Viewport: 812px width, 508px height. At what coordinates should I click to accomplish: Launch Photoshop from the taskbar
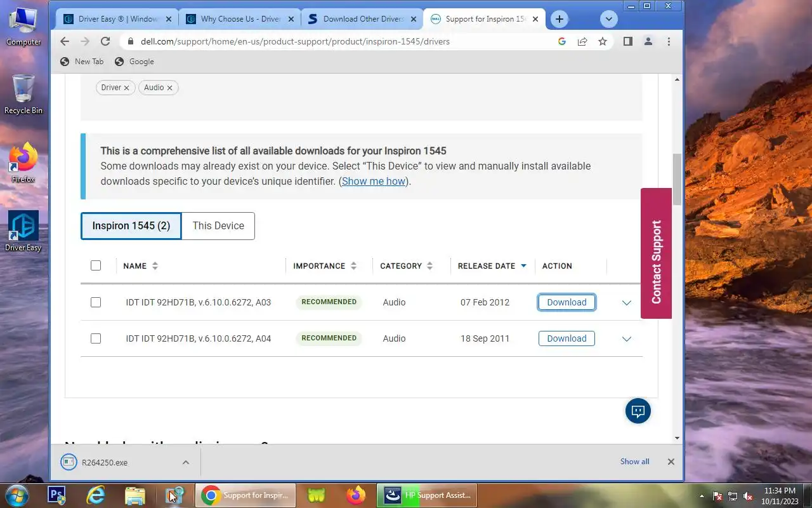[x=57, y=495]
